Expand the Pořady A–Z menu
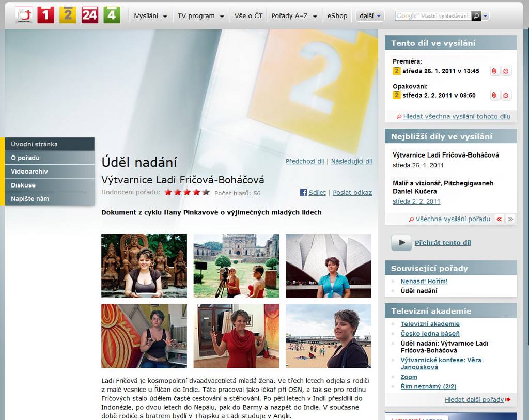This screenshot has height=420, width=529. tap(294, 16)
